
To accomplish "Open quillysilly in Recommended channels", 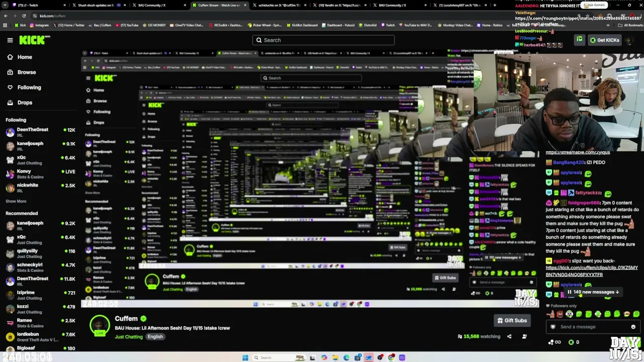I will click(x=40, y=253).
